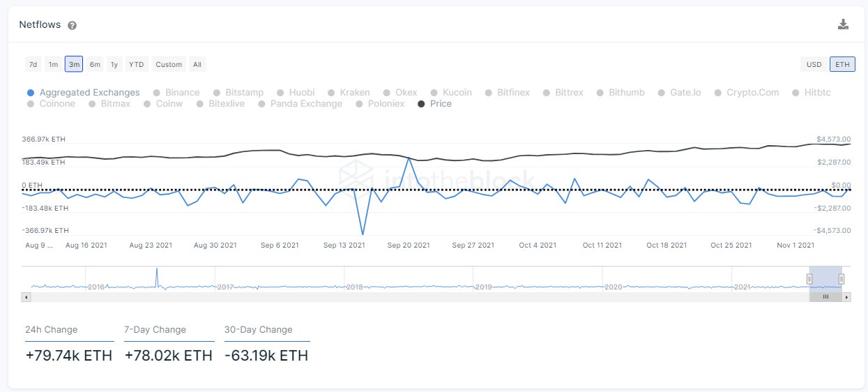
Task: Toggle the Aggregated Exchanges legend series
Action: 83,93
